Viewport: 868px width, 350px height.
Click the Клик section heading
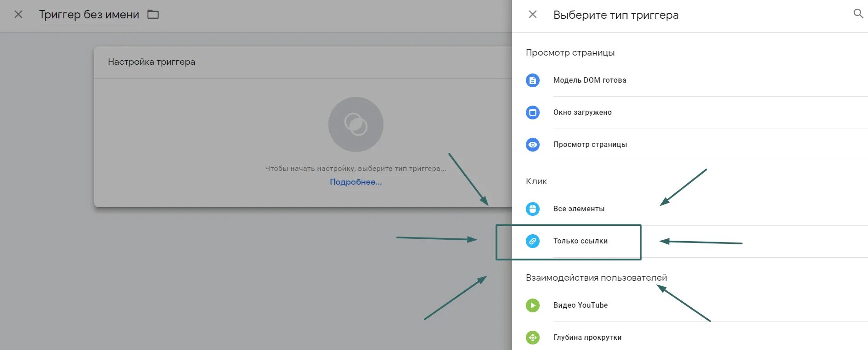pyautogui.click(x=536, y=181)
